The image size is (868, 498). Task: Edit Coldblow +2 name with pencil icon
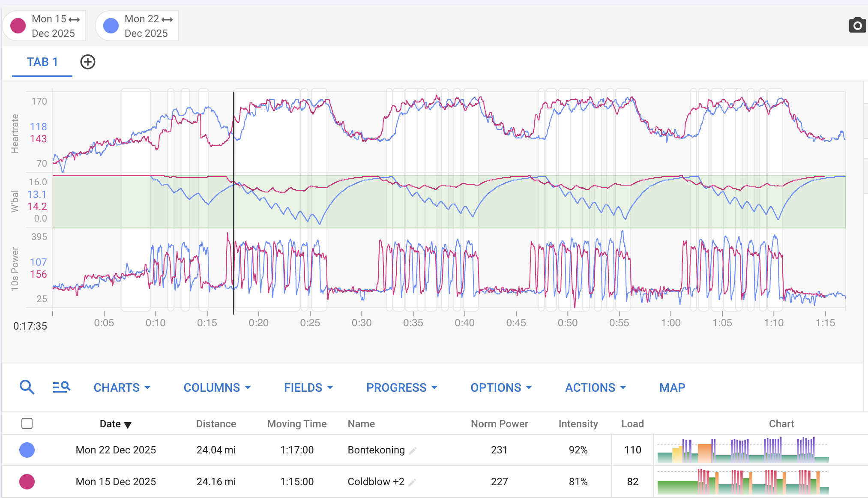(x=412, y=483)
